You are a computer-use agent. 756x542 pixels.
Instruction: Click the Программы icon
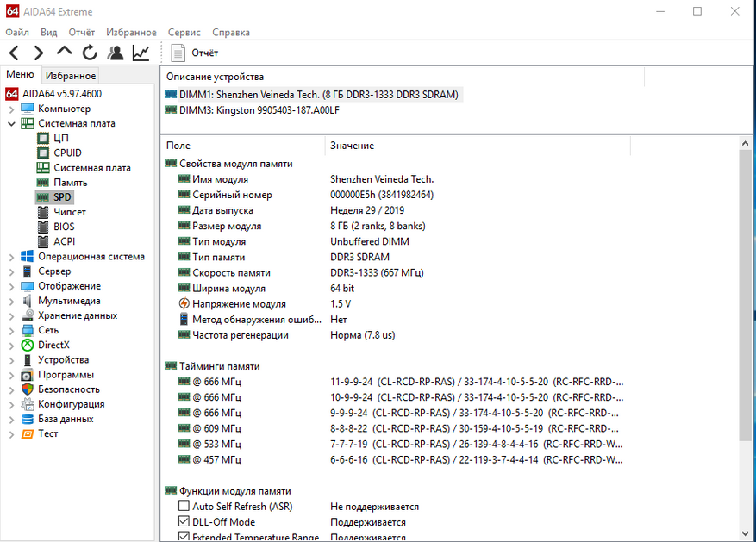(28, 375)
